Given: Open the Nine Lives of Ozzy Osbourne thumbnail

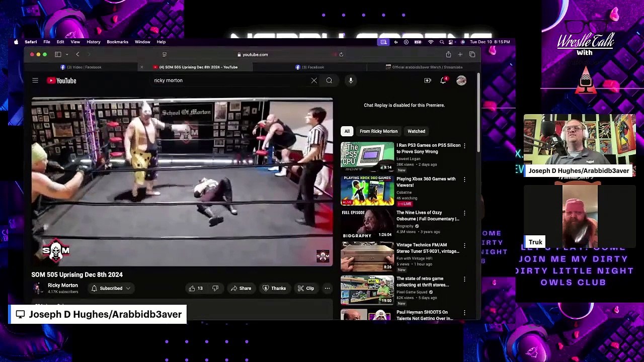Looking at the screenshot, I should 367,223.
